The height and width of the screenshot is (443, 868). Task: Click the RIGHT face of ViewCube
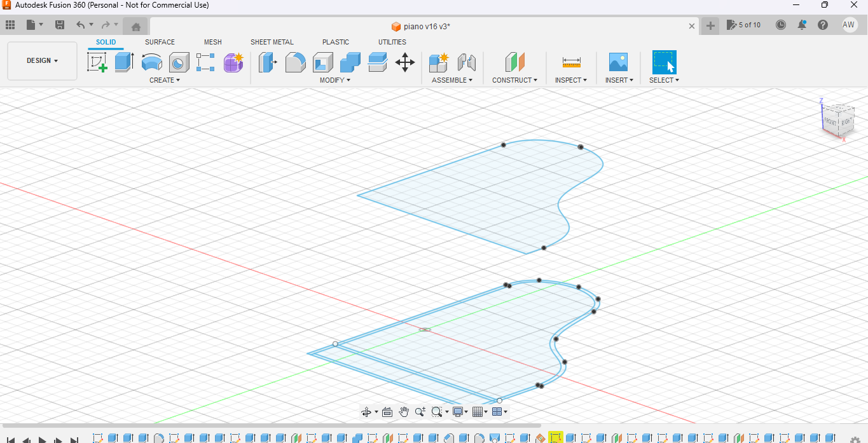846,122
